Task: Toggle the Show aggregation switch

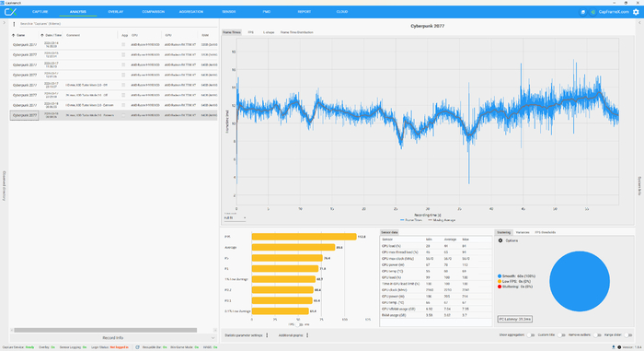Action: 531,335
